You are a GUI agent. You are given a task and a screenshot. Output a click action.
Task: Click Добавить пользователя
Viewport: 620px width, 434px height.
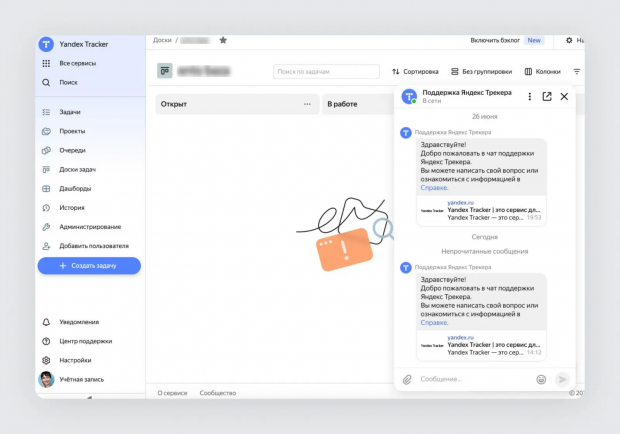(x=94, y=246)
